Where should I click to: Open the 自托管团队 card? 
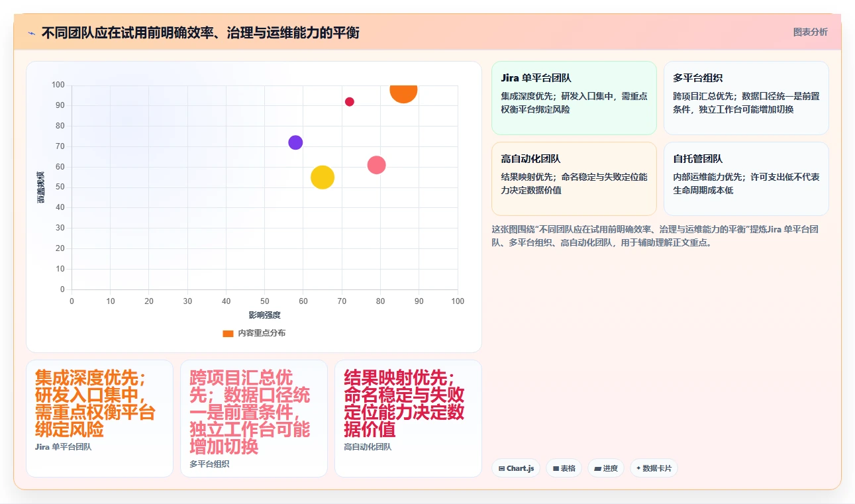click(746, 179)
